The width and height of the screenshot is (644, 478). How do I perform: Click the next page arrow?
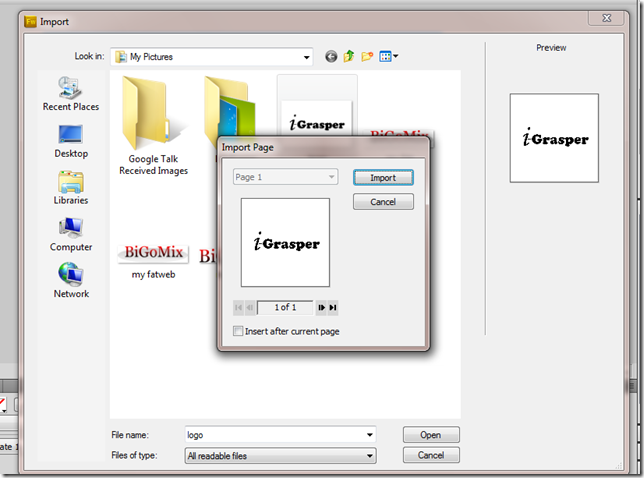pos(321,308)
